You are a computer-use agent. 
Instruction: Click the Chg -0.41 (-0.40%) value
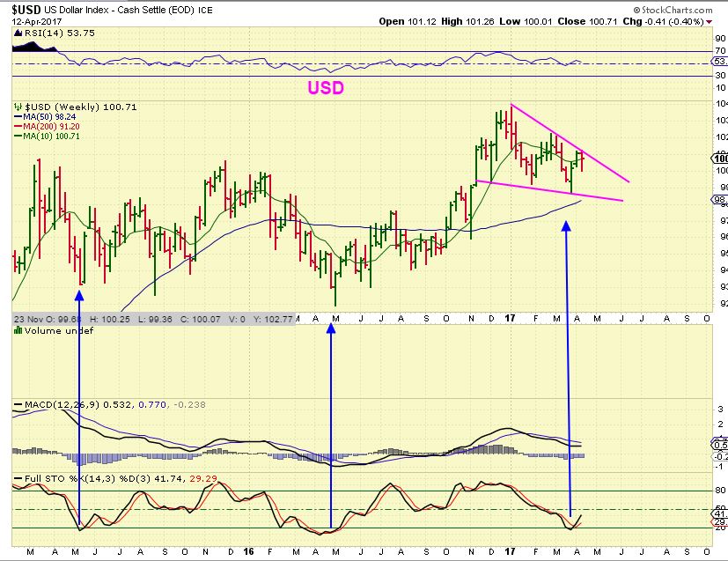(x=663, y=21)
